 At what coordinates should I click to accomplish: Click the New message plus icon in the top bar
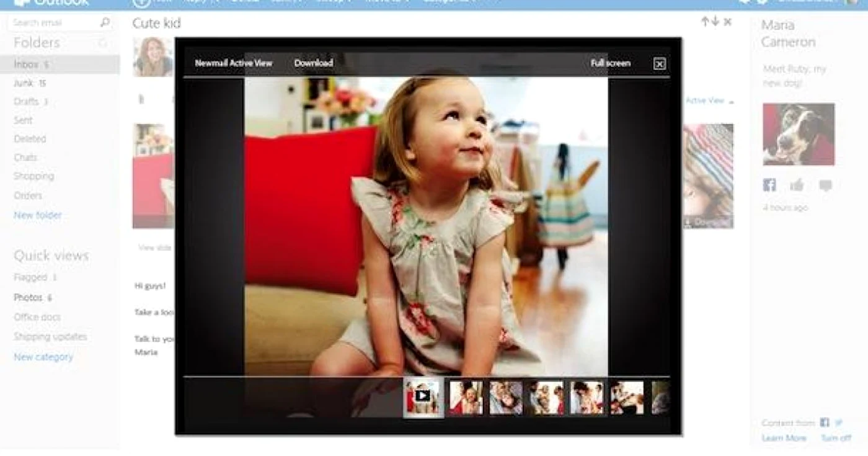coord(141,2)
